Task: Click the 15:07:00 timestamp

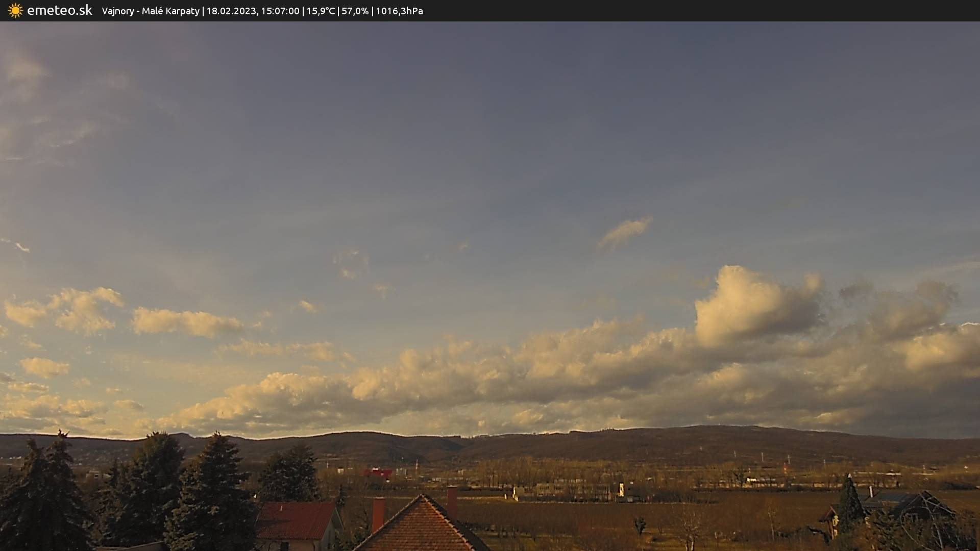Action: click(x=280, y=11)
